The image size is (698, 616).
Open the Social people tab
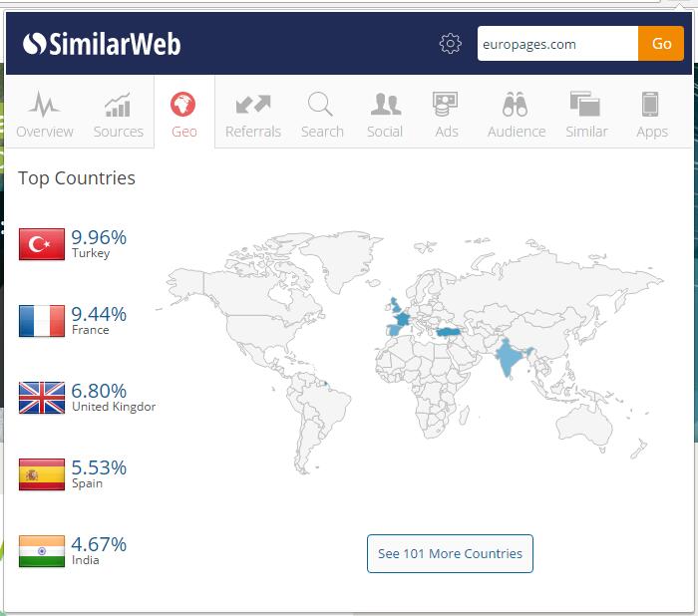click(x=385, y=115)
